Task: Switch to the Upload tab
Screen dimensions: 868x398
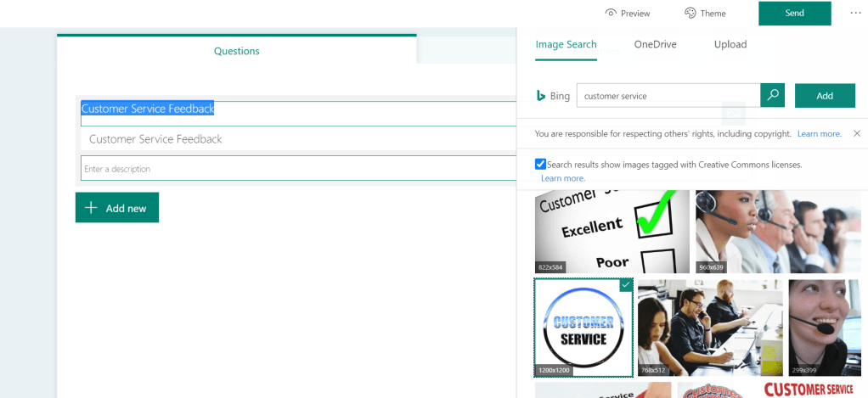Action: (x=730, y=45)
